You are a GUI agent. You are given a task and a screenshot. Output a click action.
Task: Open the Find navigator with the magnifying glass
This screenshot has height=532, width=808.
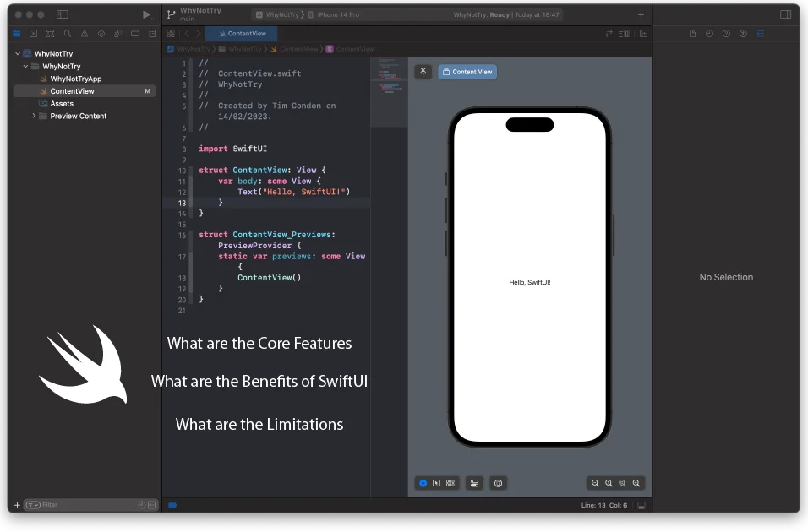coord(68,33)
